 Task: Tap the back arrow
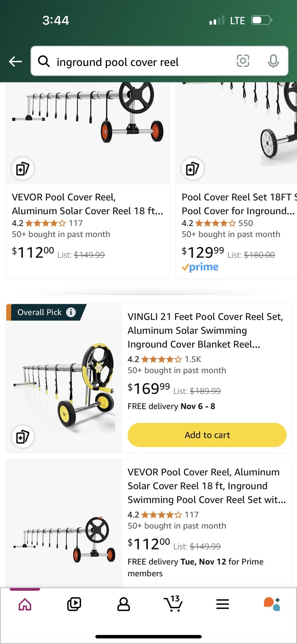(15, 61)
